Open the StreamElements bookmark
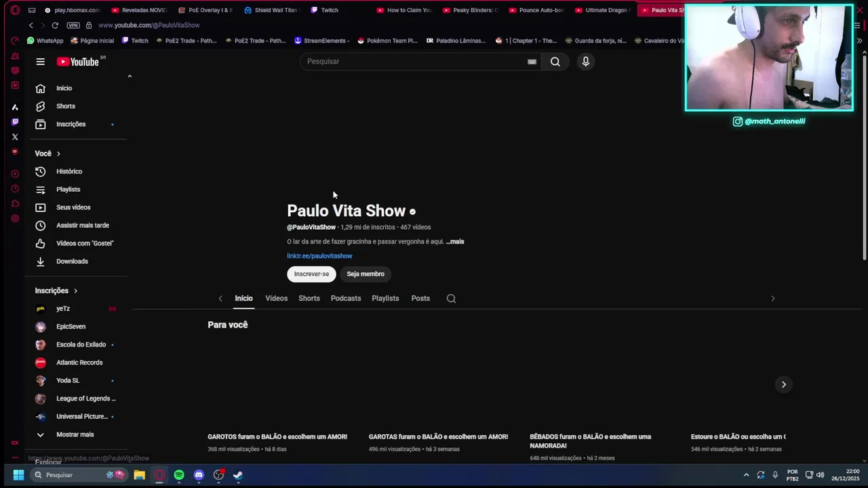Image resolution: width=868 pixels, height=488 pixels. point(322,41)
